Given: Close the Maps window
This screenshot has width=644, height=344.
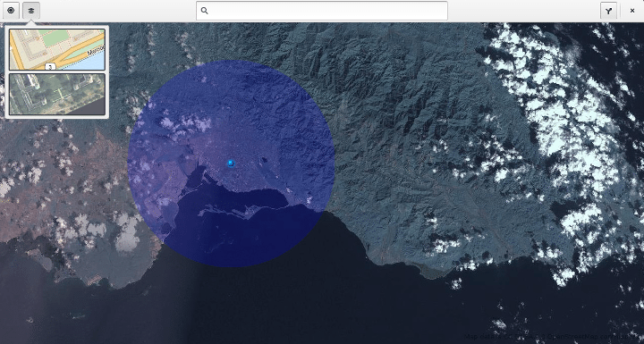Looking at the screenshot, I should [632, 11].
